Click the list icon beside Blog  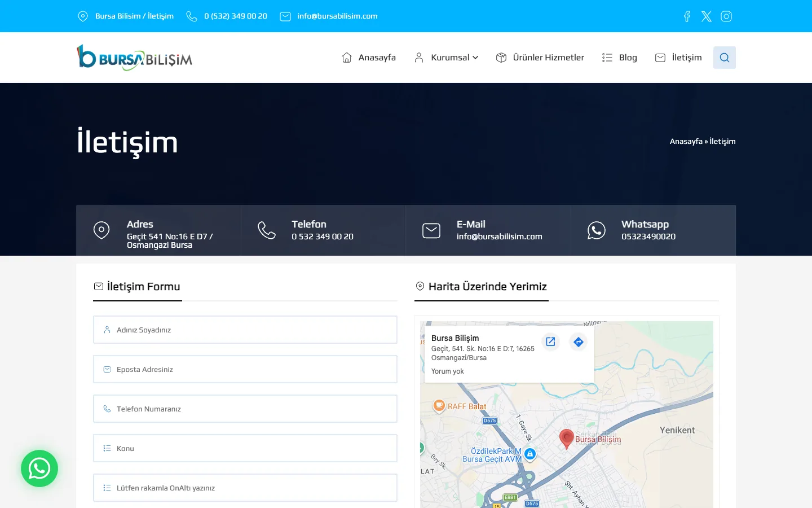[607, 58]
